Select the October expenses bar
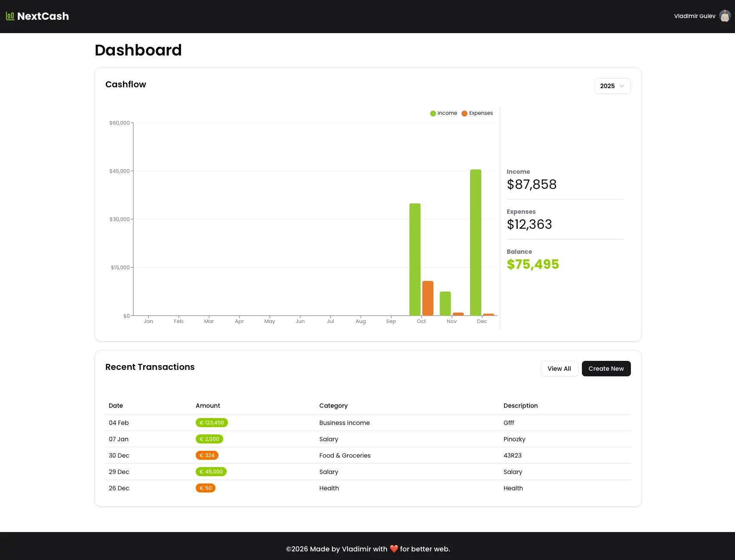 tap(428, 298)
